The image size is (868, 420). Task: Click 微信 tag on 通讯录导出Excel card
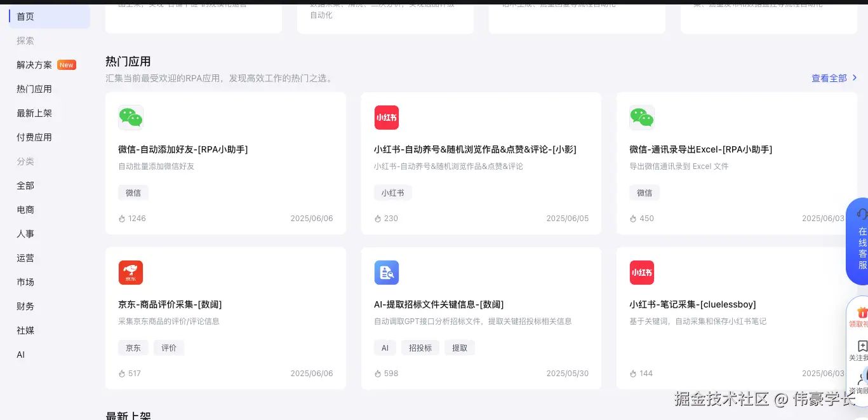click(644, 193)
